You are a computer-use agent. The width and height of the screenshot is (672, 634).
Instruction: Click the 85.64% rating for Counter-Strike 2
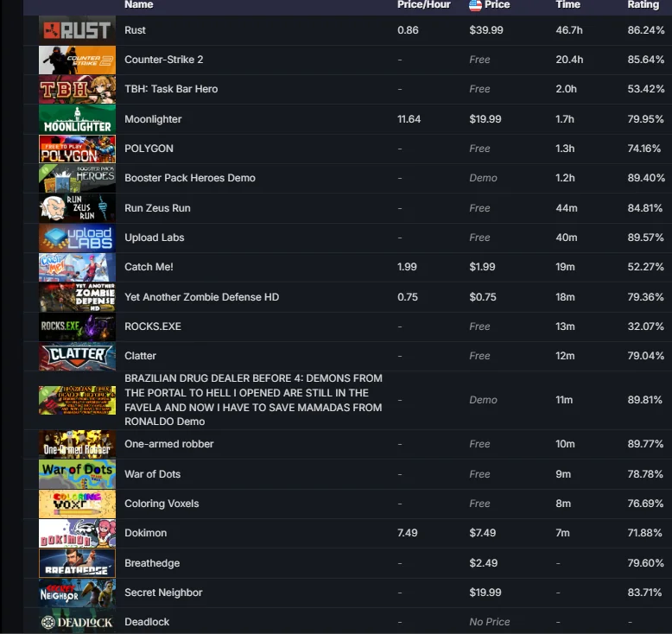pyautogui.click(x=646, y=60)
